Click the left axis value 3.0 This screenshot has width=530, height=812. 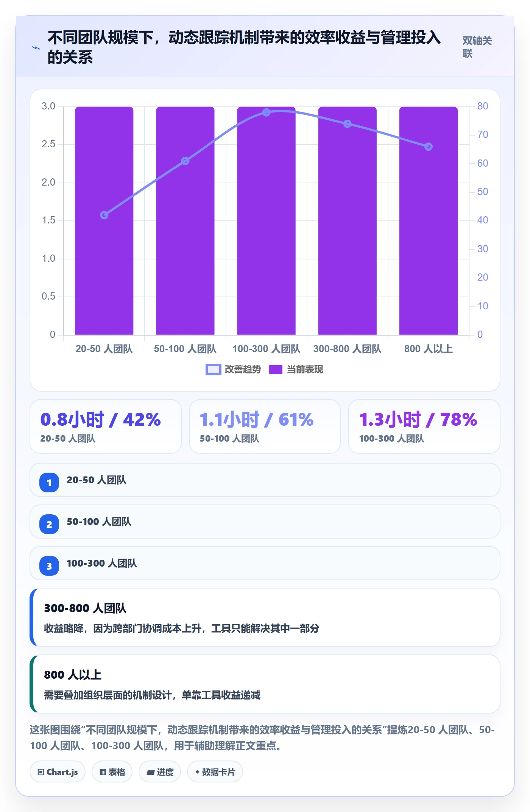click(48, 106)
